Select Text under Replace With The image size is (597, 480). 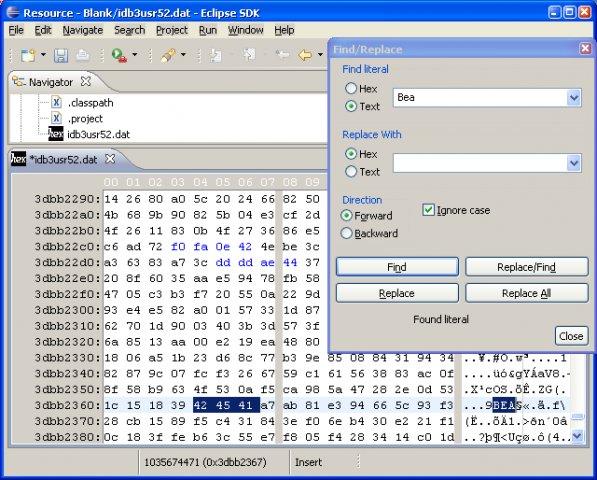[351, 171]
